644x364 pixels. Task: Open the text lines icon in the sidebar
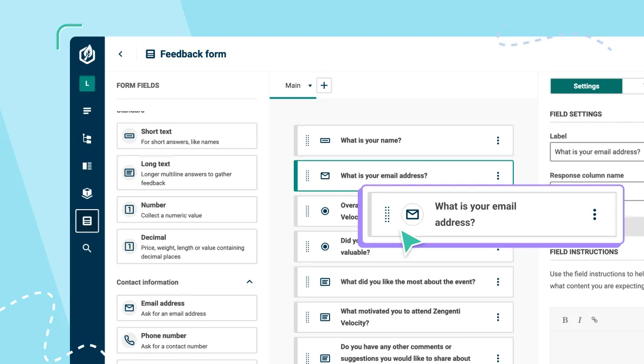tap(87, 111)
